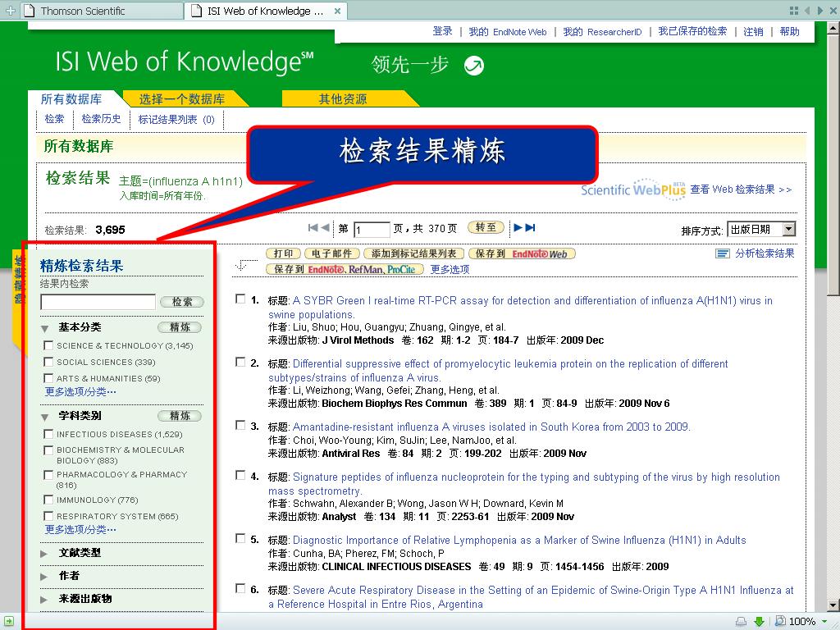Click the green download arrow in status bar
Screen dimensions: 840x630
click(759, 622)
